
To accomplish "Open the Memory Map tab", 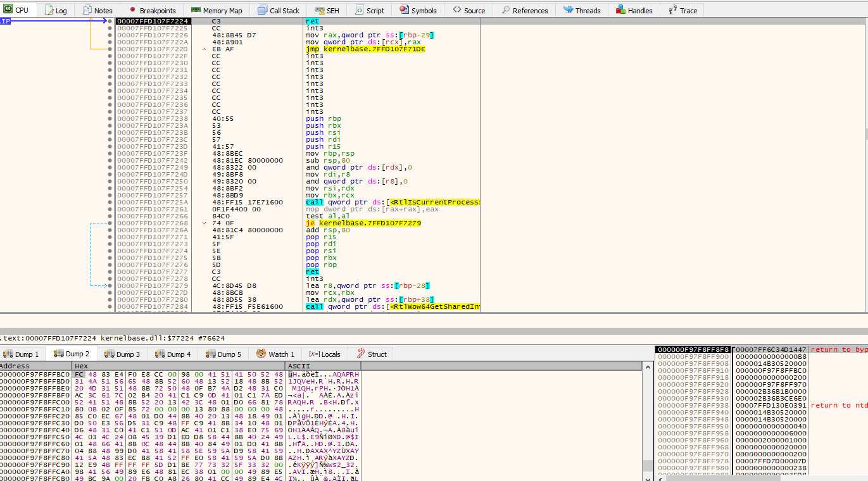I will click(x=217, y=10).
